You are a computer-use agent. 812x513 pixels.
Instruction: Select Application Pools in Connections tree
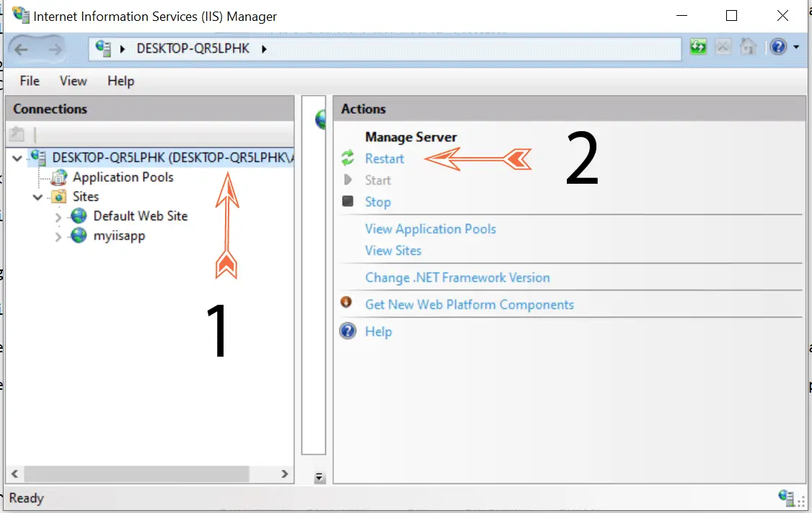(x=123, y=177)
